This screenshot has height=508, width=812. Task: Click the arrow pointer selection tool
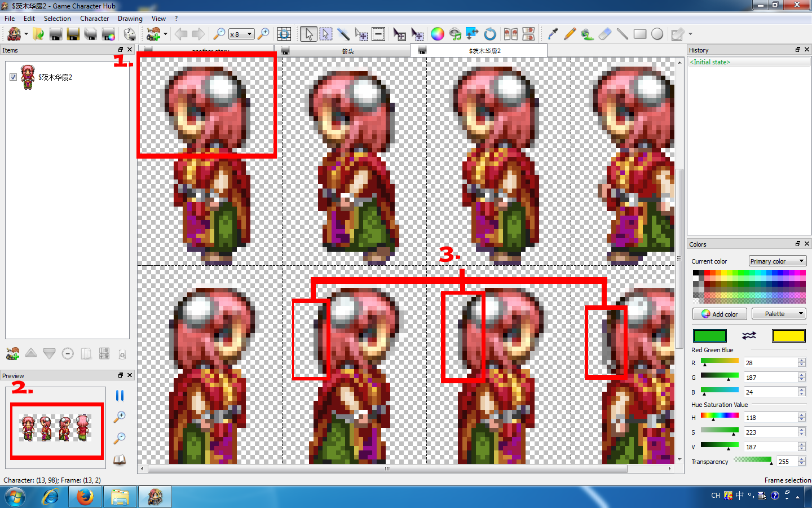(308, 34)
